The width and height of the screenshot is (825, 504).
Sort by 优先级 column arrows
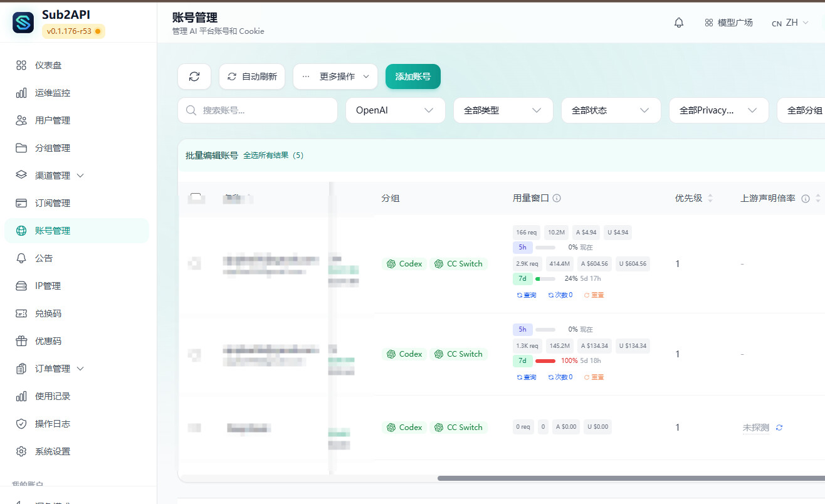(710, 198)
